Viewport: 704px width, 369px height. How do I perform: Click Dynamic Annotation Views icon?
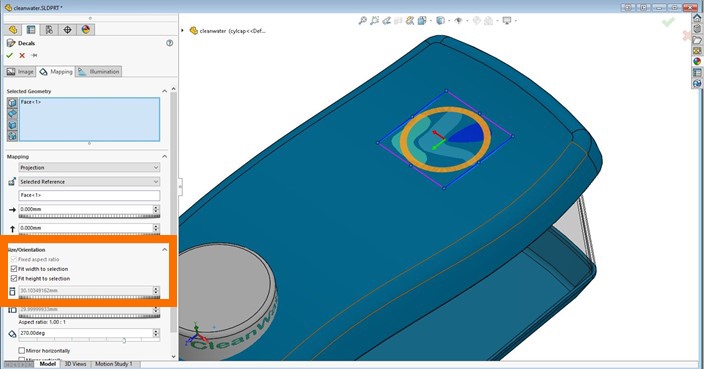pos(409,21)
